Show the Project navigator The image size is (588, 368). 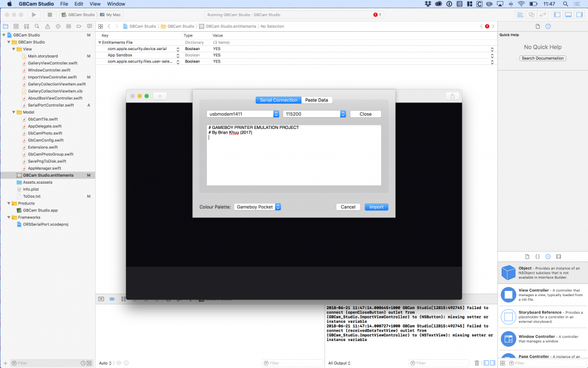pos(6,26)
